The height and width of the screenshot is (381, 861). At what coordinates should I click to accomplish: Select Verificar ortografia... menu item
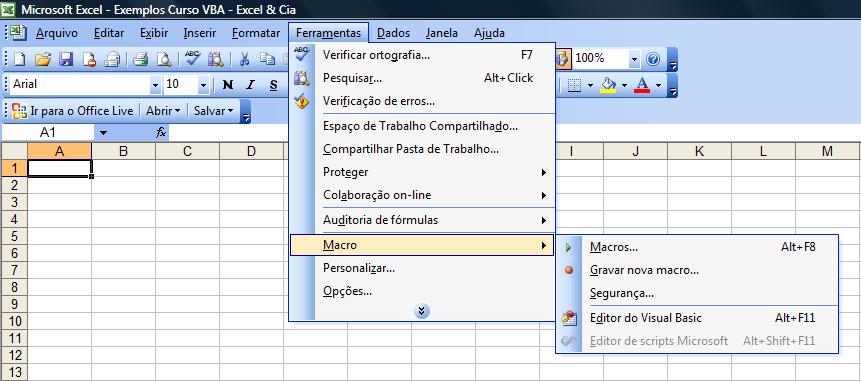[x=422, y=55]
